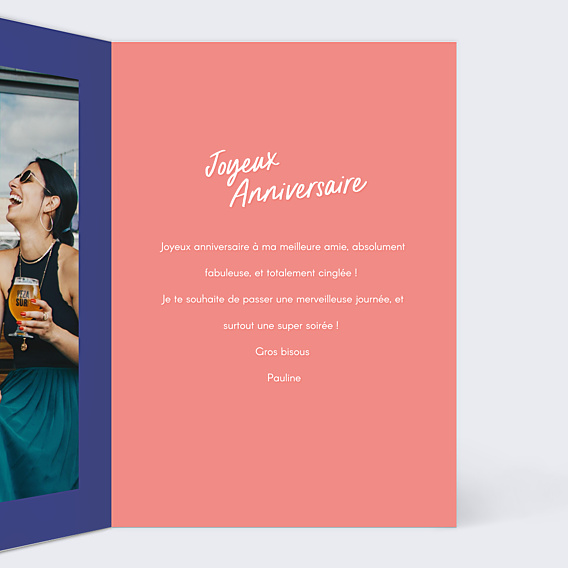The height and width of the screenshot is (568, 568).
Task: Click the hoop earring in the photo
Action: point(46,222)
